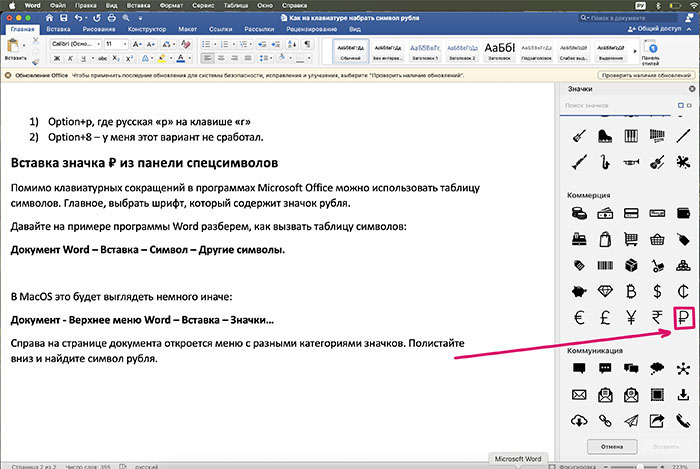The height and width of the screenshot is (469, 700).
Task: Select the diamond icon
Action: click(605, 291)
